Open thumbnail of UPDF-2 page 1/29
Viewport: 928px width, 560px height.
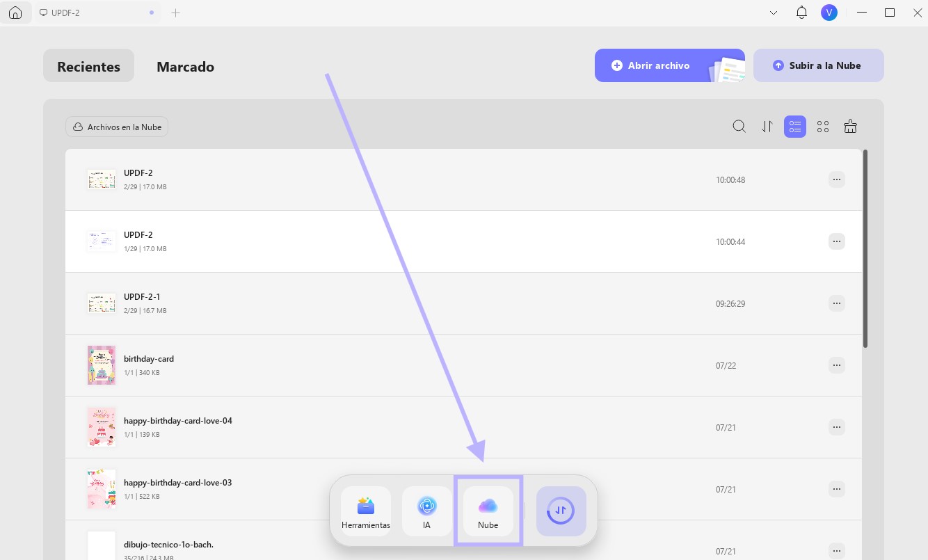click(x=102, y=241)
